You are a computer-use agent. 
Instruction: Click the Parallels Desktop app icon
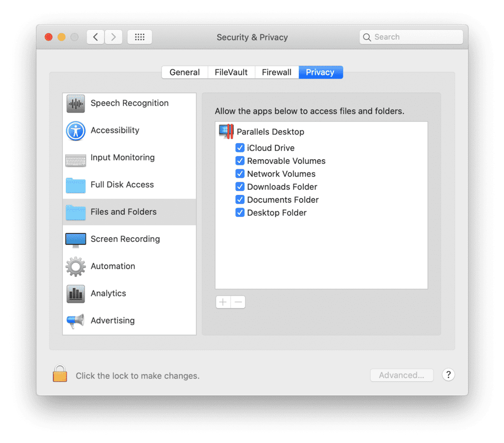(227, 132)
